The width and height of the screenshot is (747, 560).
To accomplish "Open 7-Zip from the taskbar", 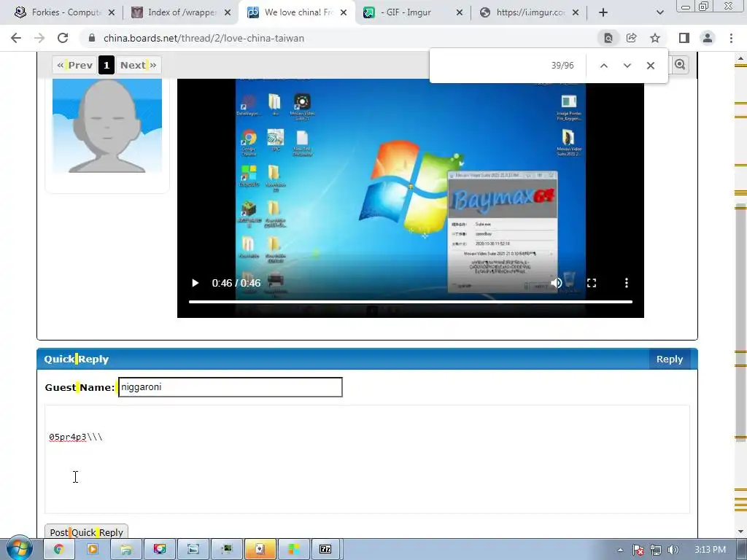I will (325, 550).
